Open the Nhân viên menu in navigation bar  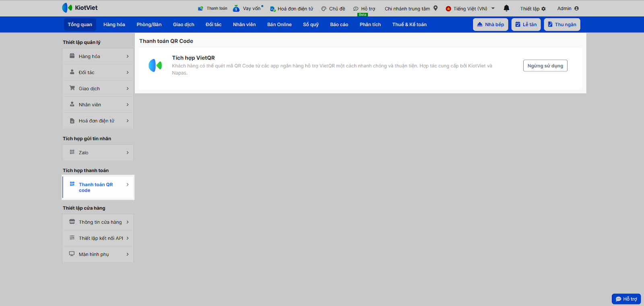pos(244,25)
